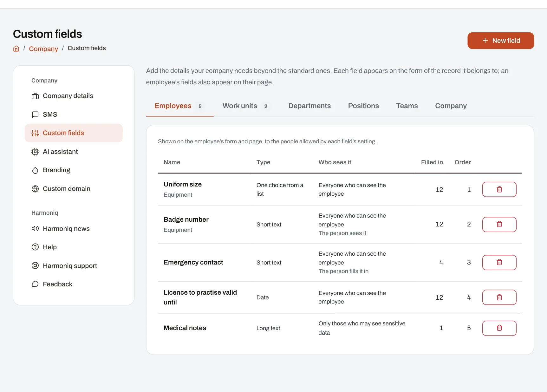
Task: Open Custom domain in the sidebar
Action: [74, 189]
